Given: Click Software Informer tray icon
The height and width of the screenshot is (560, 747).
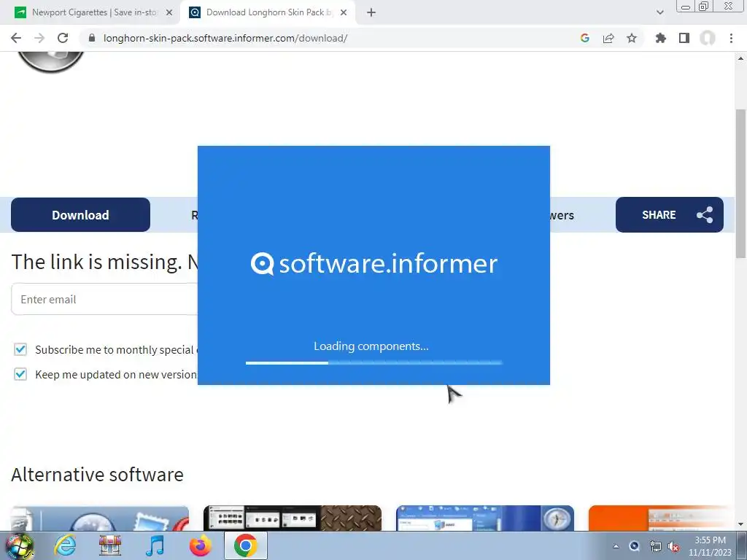Looking at the screenshot, I should (x=634, y=547).
